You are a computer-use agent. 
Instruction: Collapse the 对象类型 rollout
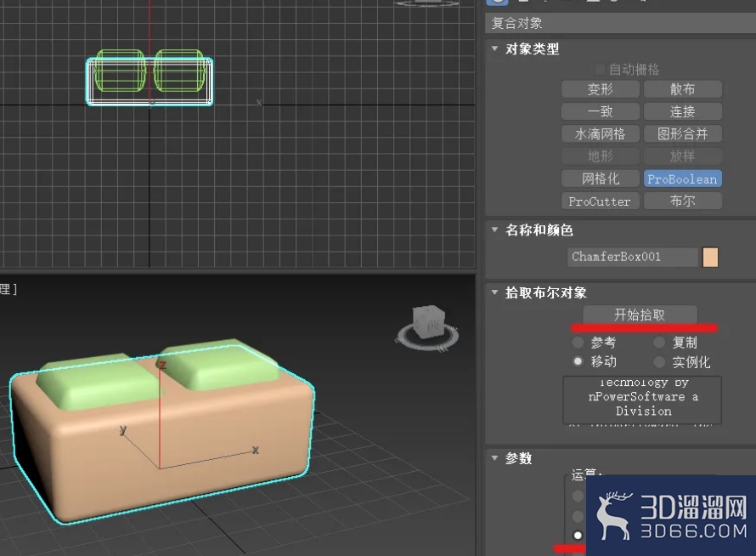coord(494,48)
